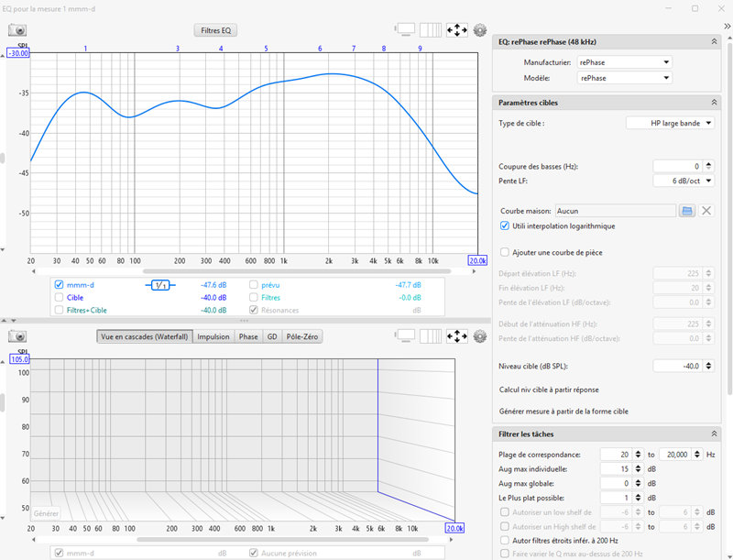733x560 pixels.
Task: Open waterfall graph frequency axis limits icon
Action: coord(431,336)
